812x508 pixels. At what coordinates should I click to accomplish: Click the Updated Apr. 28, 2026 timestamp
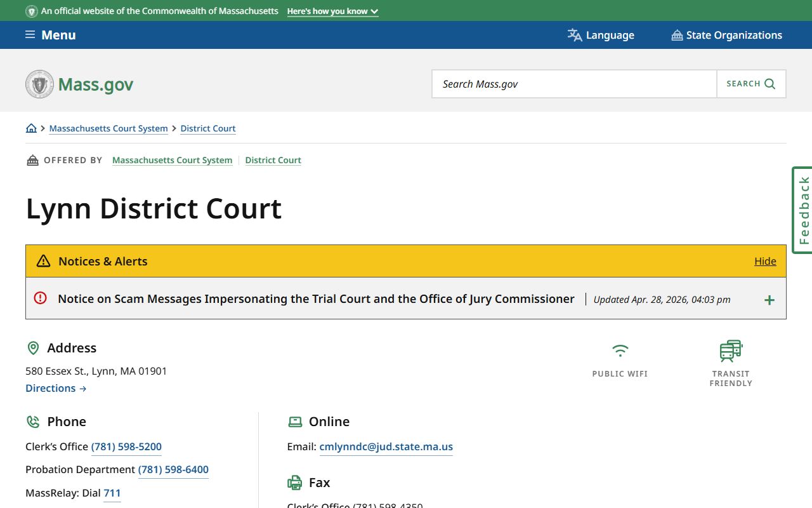click(x=662, y=299)
